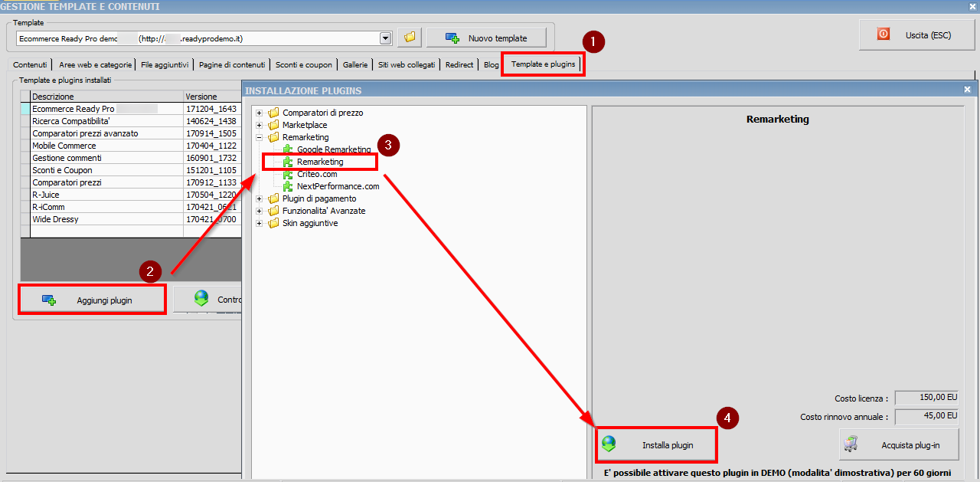The image size is (980, 482).
Task: Select the Marketplace folder label
Action: [305, 125]
